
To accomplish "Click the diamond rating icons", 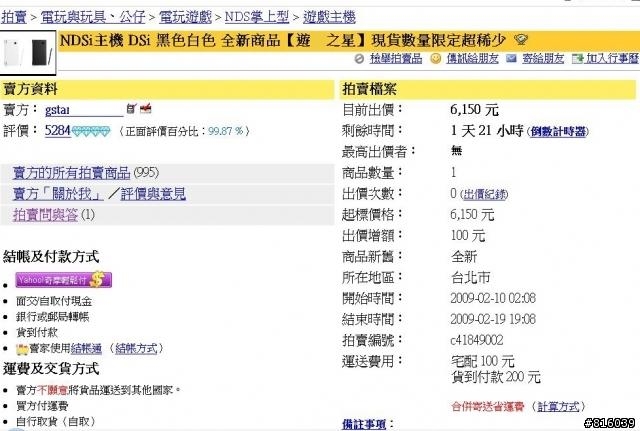I will point(91,131).
